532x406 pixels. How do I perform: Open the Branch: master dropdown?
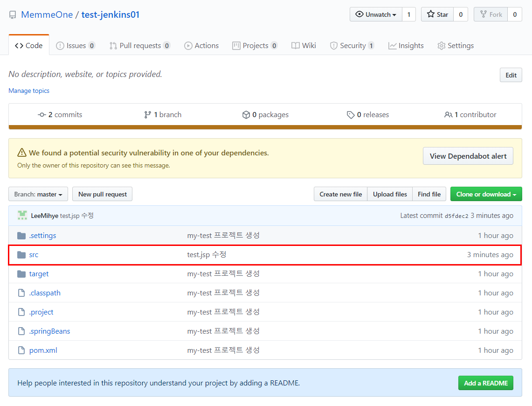click(x=38, y=194)
